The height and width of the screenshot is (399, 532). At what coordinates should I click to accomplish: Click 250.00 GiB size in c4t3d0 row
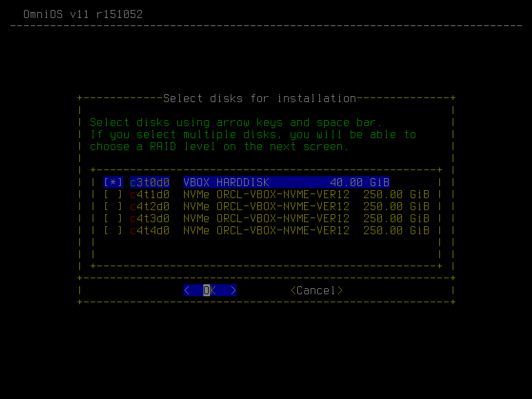(x=396, y=218)
